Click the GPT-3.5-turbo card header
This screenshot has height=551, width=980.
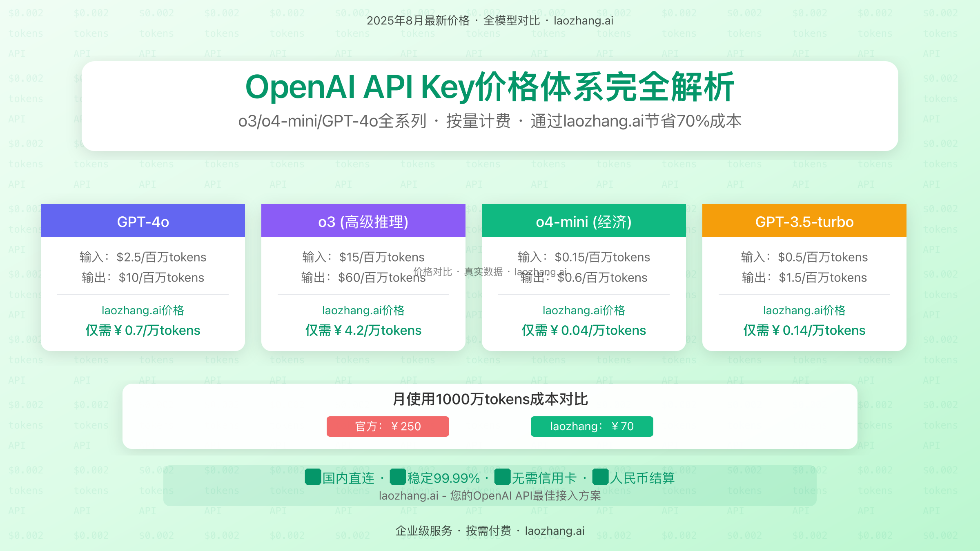(x=804, y=220)
